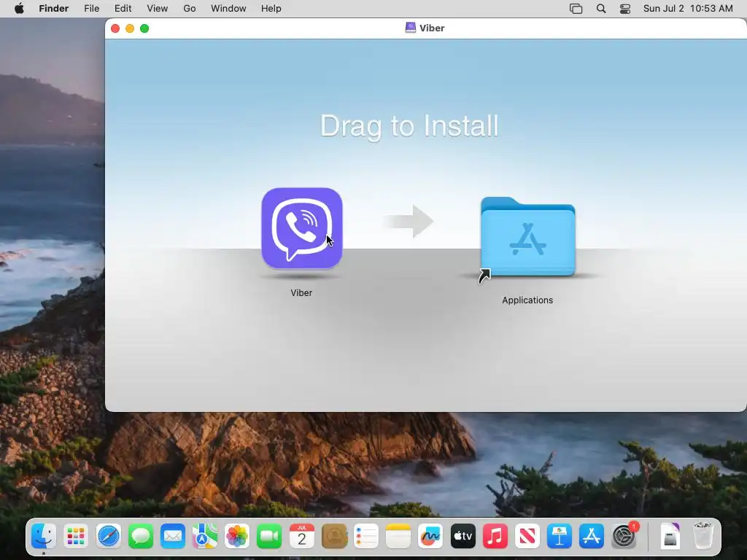Open Keynote from the Dock

560,537
